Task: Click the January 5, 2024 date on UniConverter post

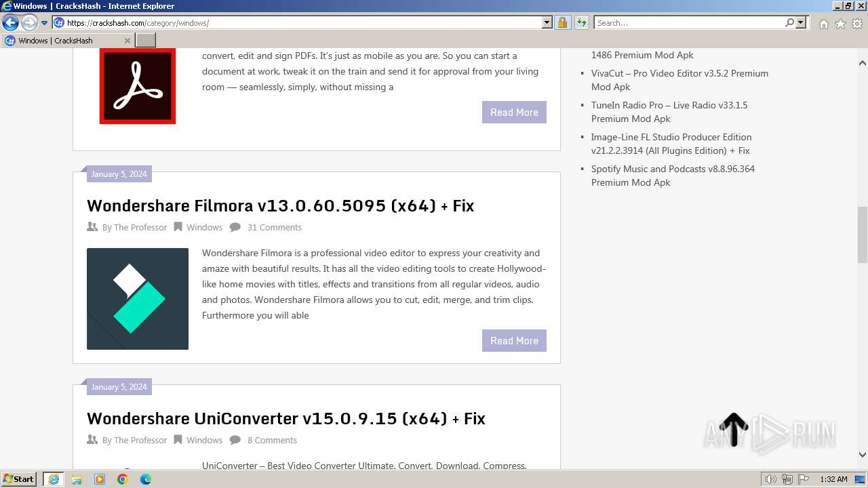Action: pos(119,387)
